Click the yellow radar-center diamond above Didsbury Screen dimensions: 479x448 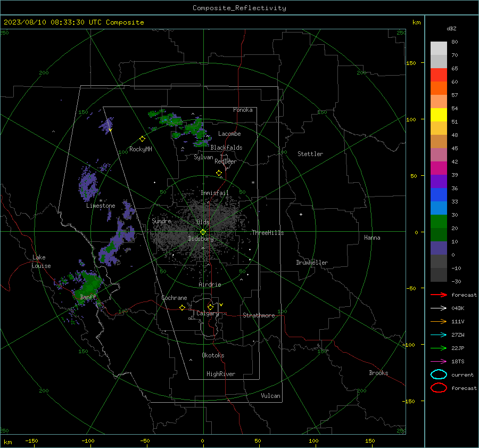point(203,232)
